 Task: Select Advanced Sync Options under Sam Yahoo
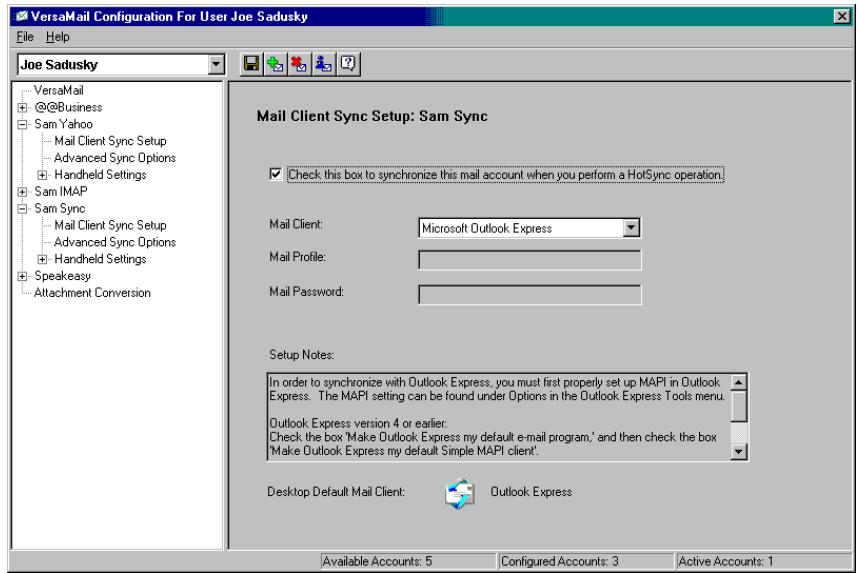[x=115, y=158]
